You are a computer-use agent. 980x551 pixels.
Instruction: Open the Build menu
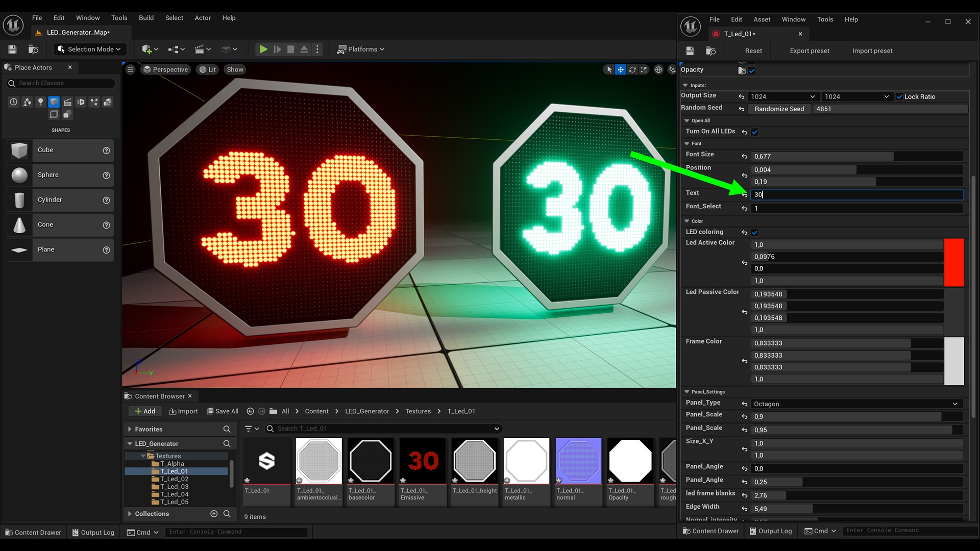146,18
